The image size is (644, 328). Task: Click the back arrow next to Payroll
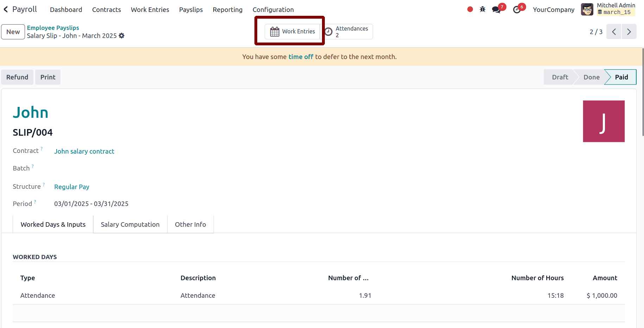coord(6,9)
